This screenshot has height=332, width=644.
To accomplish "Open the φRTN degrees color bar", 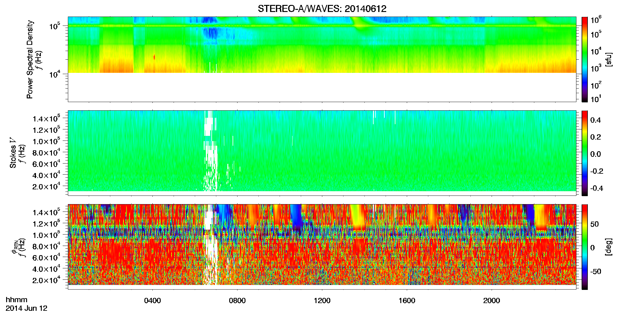I will 585,247.
